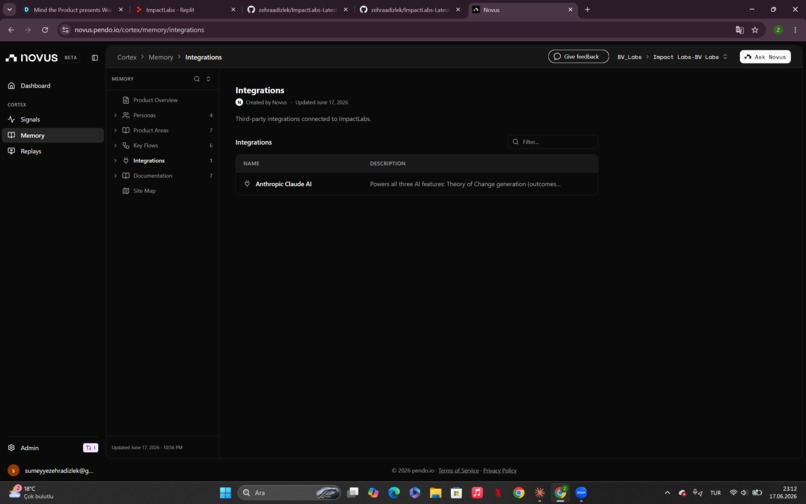Screen dimensions: 806x504
Task: Click the Dashboard home icon
Action: (x=11, y=86)
